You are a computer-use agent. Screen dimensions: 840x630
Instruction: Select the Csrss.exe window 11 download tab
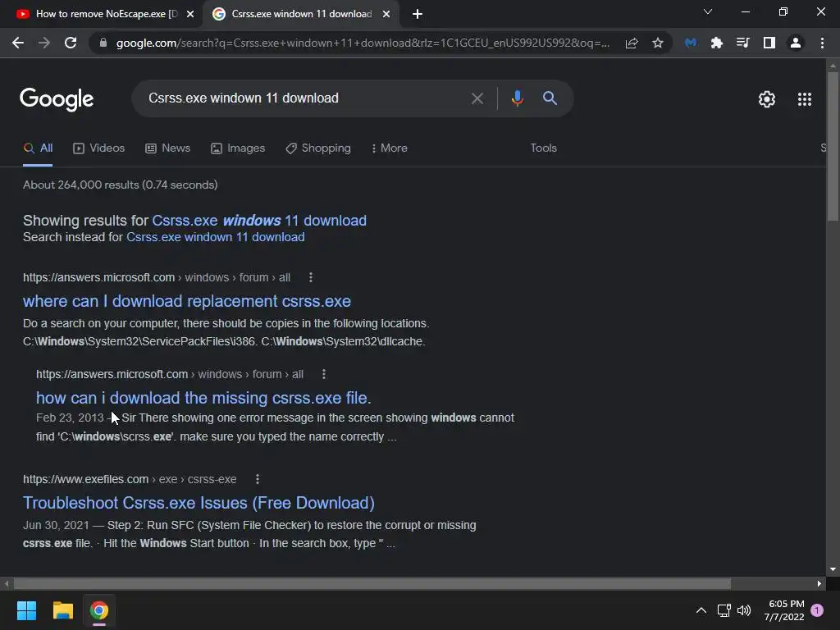click(x=302, y=14)
